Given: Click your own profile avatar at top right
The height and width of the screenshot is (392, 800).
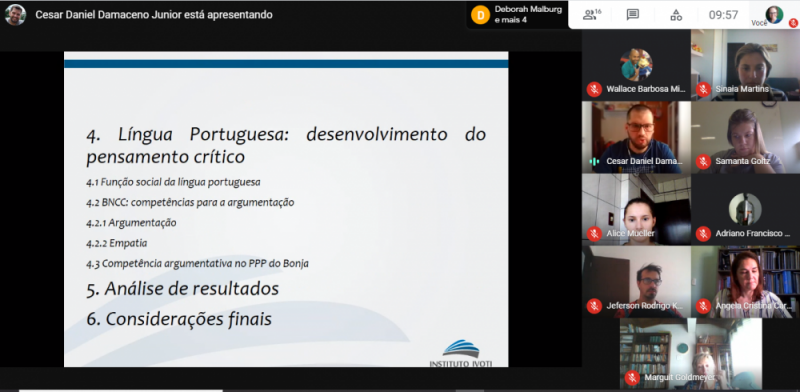Looking at the screenshot, I should pyautogui.click(x=774, y=14).
